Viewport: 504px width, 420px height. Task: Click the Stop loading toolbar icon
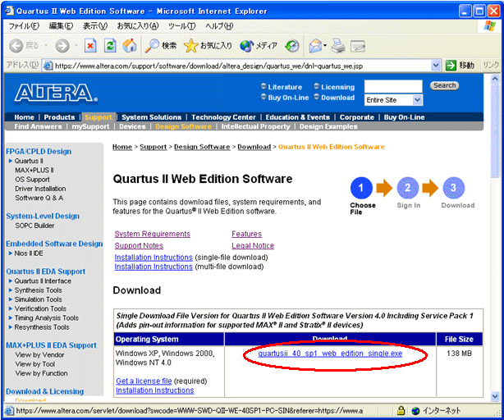point(90,46)
